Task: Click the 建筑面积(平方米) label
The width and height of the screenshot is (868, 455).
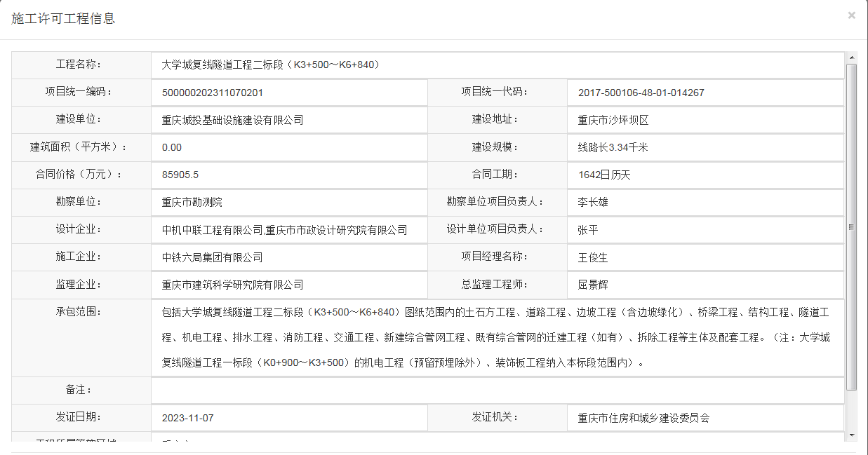Action: tap(79, 147)
